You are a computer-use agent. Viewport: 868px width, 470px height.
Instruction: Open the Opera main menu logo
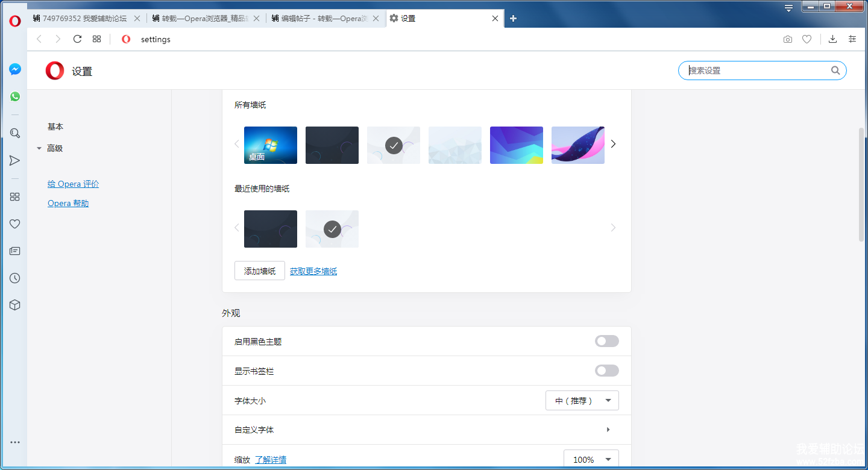(15, 21)
